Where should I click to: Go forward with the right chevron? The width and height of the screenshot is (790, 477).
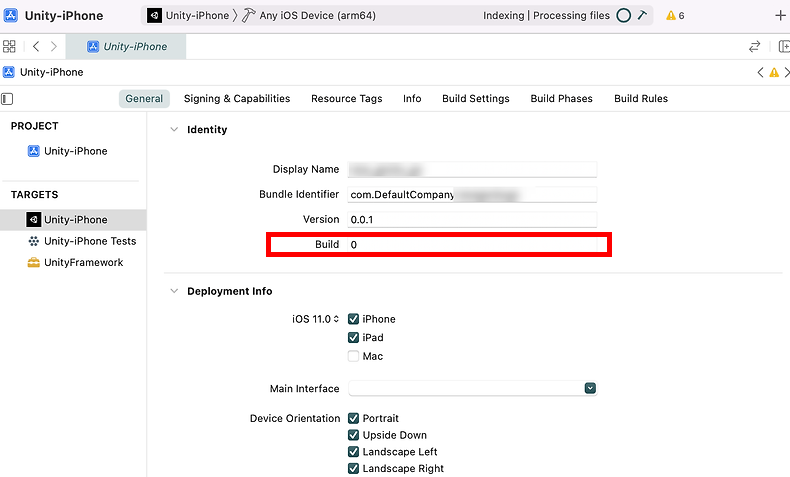point(53,47)
